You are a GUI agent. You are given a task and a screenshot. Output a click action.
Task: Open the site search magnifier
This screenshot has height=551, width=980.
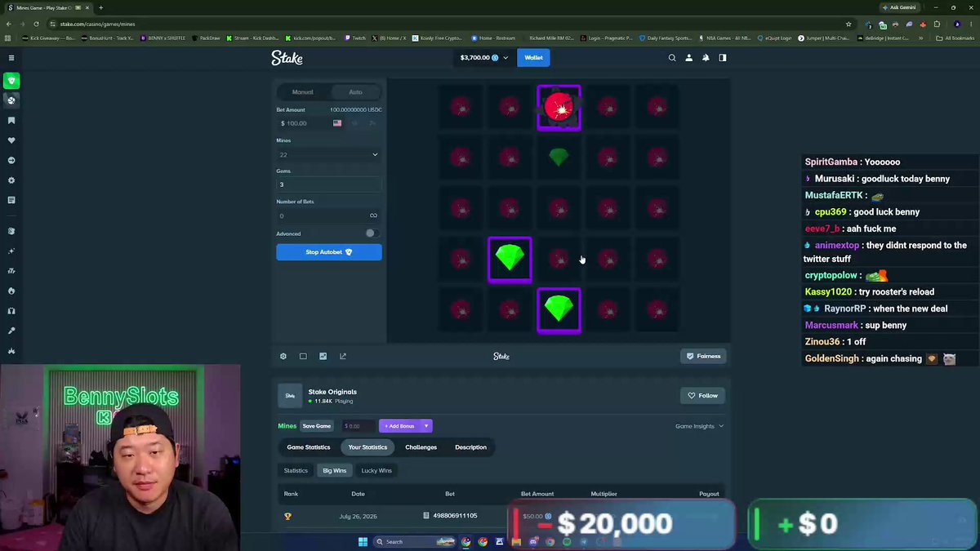click(672, 58)
